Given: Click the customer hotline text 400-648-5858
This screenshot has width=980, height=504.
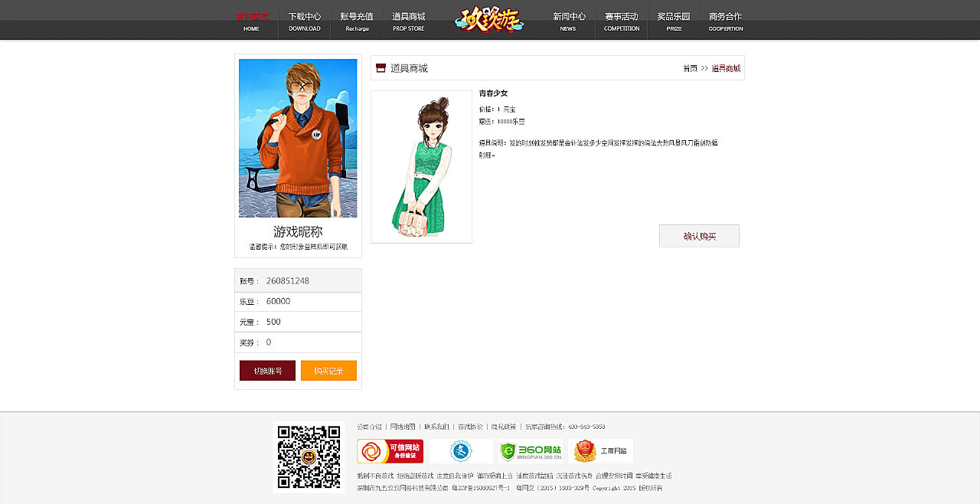Looking at the screenshot, I should click(586, 427).
